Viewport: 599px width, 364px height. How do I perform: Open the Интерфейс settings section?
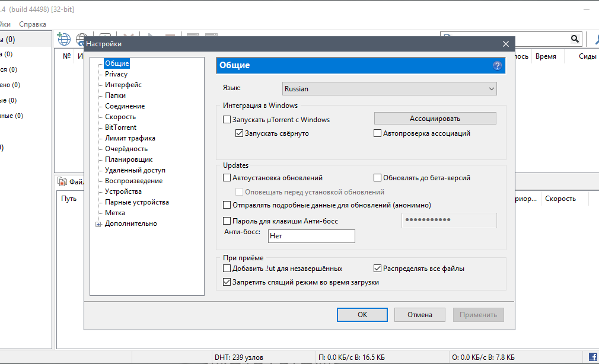click(123, 85)
